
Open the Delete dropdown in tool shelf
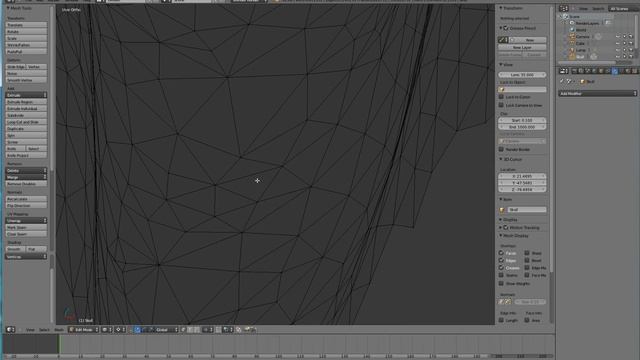pyautogui.click(x=26, y=170)
